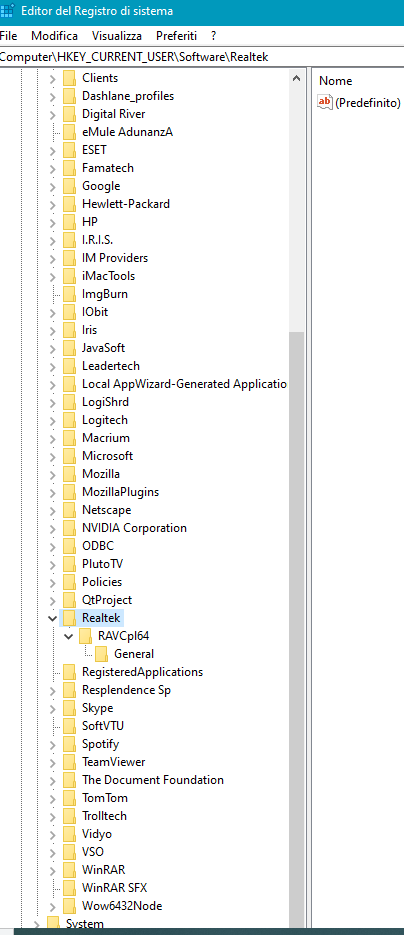Click the Mozilla folder icon
This screenshot has height=935, width=404.
click(70, 474)
